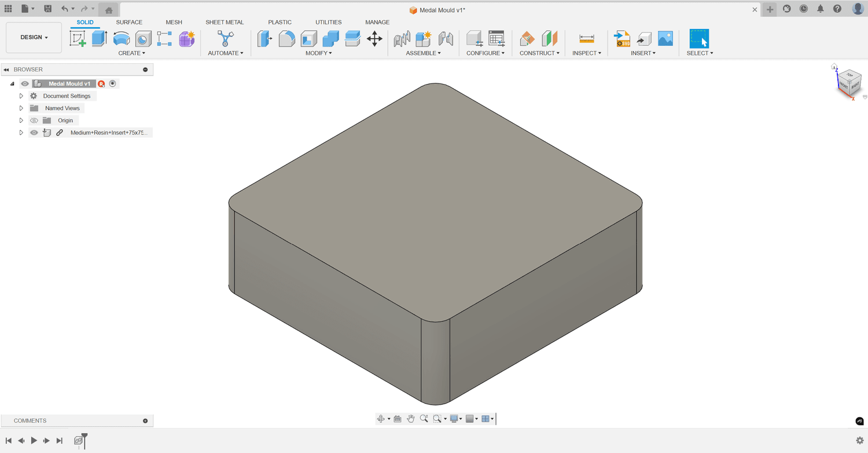Open the Automated Modeling tool

225,39
